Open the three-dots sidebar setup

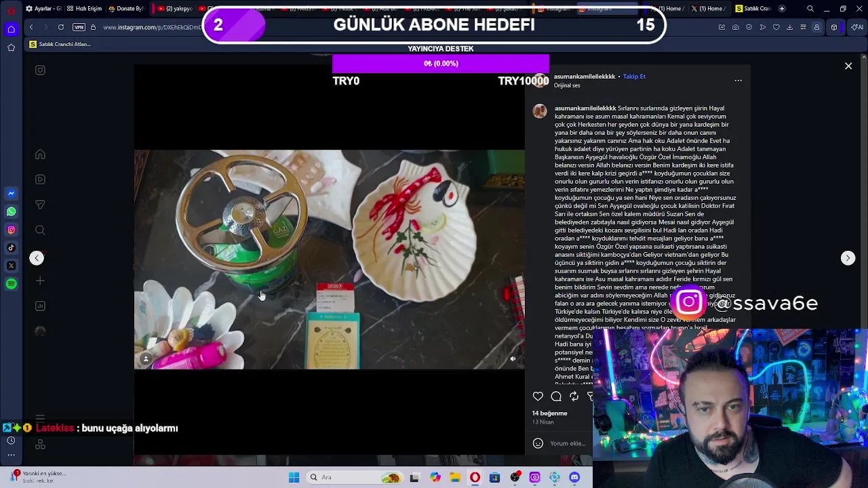[11, 455]
